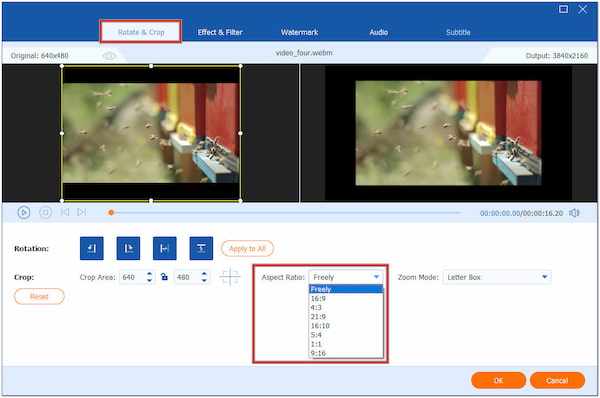
Task: Rotate video 90 degrees right
Action: (128, 248)
